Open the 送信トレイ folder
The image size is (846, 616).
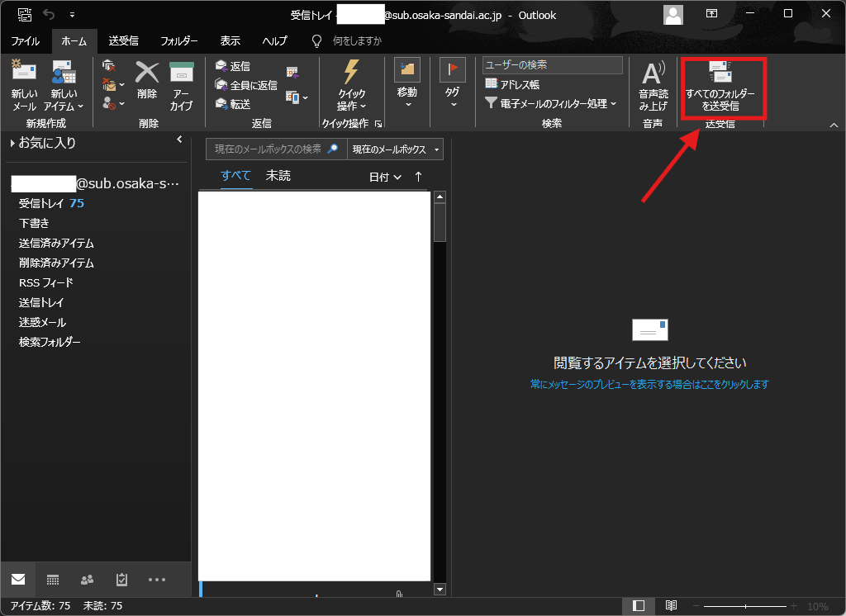(41, 302)
